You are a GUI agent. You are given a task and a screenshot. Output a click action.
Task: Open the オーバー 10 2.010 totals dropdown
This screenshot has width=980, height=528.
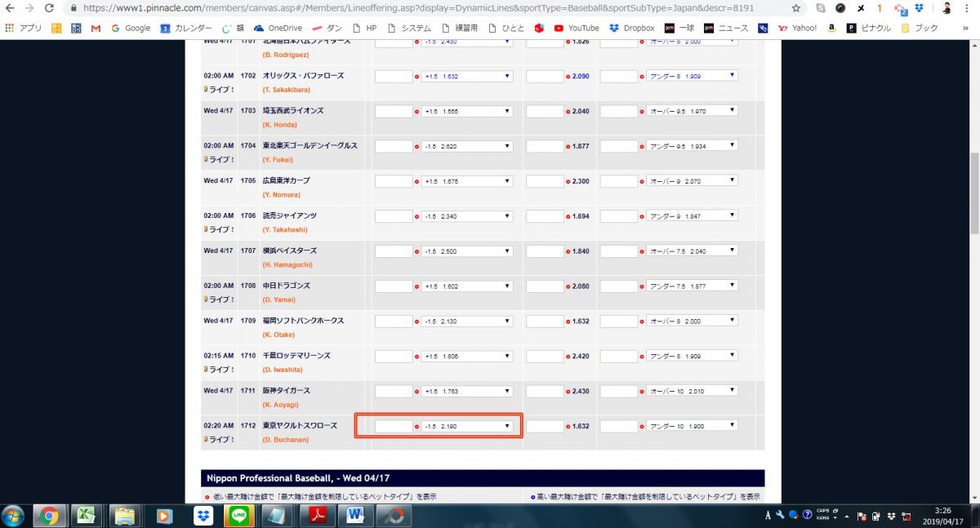692,391
